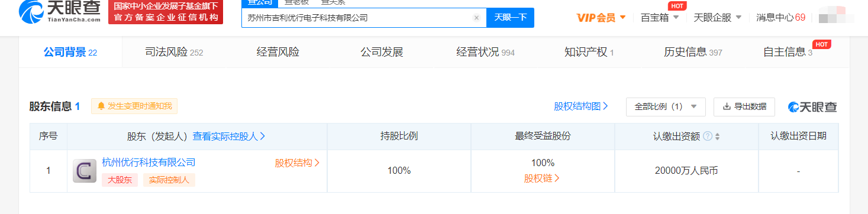Select the 经营状况 tab
The image size is (868, 214).
tap(485, 52)
